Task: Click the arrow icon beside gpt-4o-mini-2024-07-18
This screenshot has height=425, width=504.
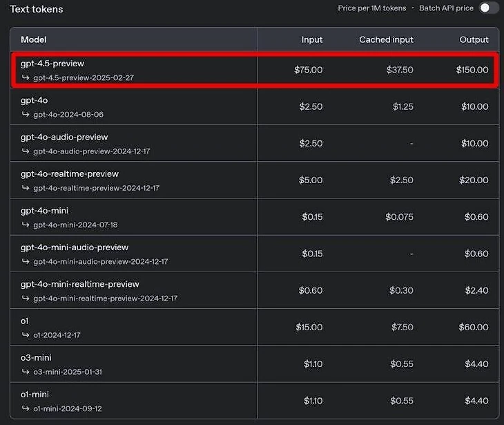Action: (26, 225)
